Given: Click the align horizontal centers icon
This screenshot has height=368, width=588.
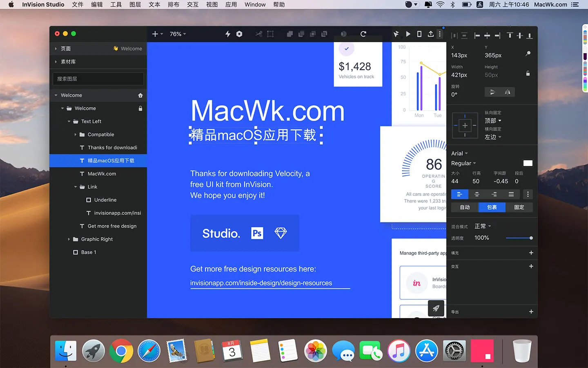Looking at the screenshot, I should [487, 36].
